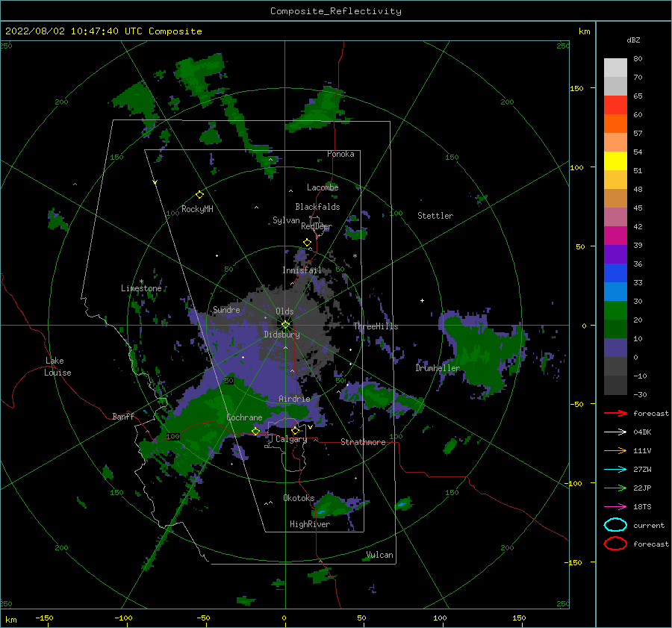Click the red forecast arrow in legend
The width and height of the screenshot is (672, 628).
pos(615,413)
